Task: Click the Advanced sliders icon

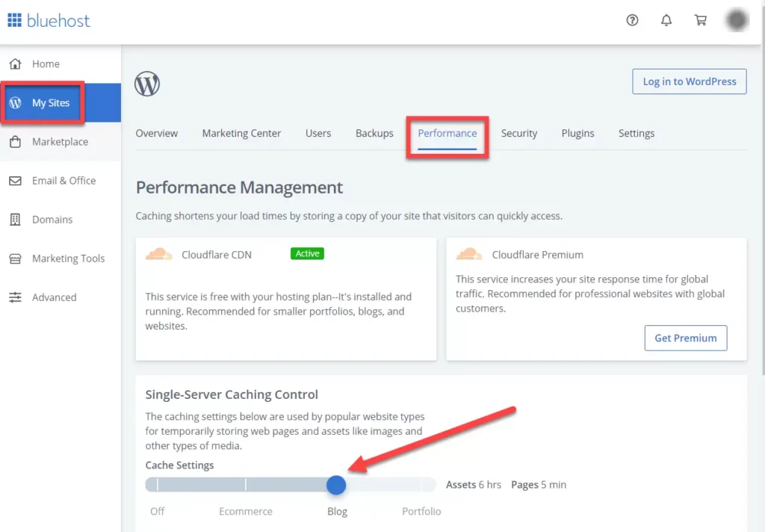Action: 15,297
